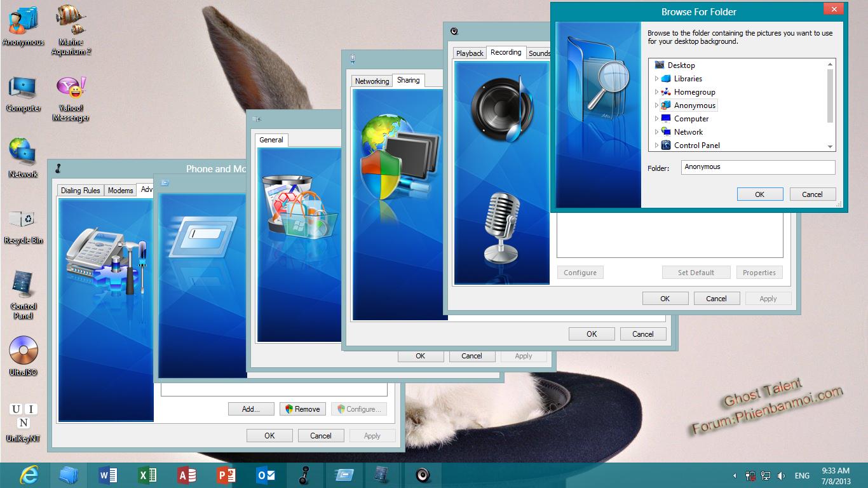The height and width of the screenshot is (488, 868).
Task: Select the Recycle Bin desktop icon
Action: (x=24, y=220)
